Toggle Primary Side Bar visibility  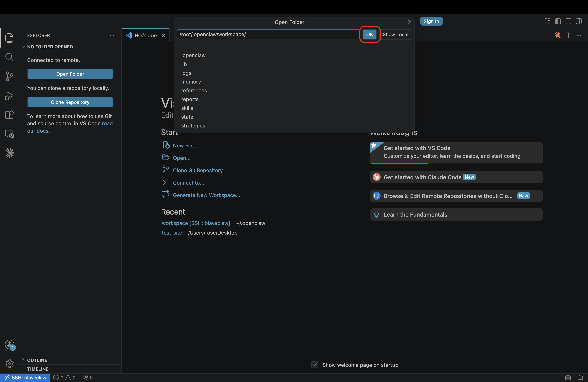[558, 21]
